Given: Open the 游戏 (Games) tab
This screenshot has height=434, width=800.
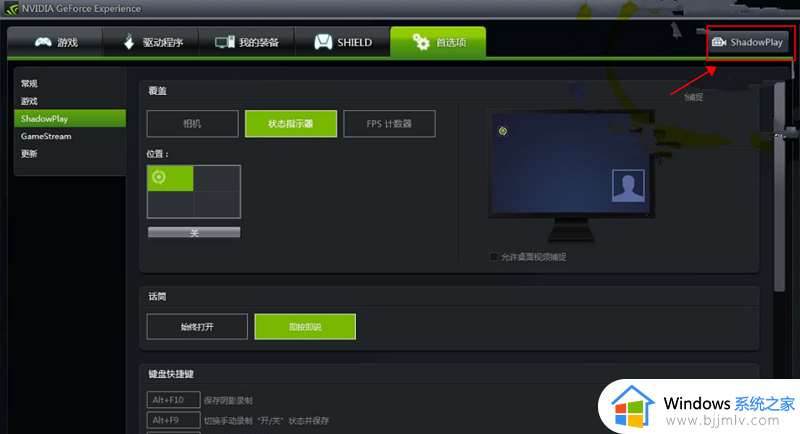Looking at the screenshot, I should (x=55, y=42).
